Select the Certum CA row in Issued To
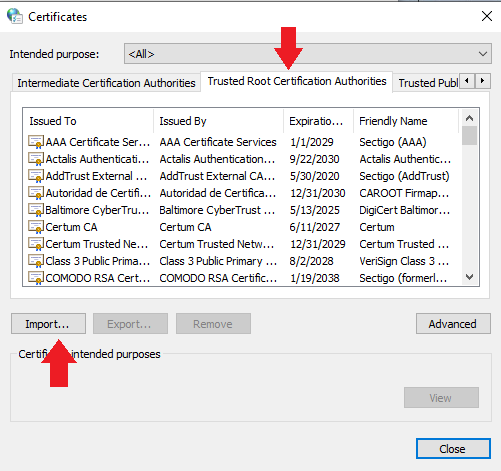This screenshot has width=501, height=471. [x=71, y=227]
